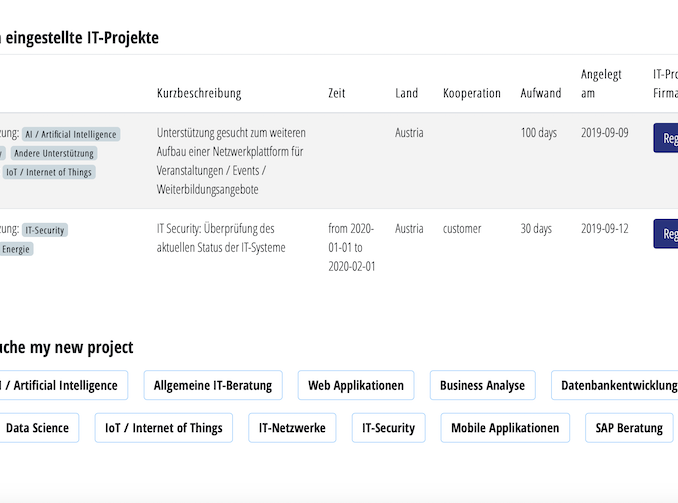Click the SAP Beratung filter button
Screen dimensions: 678x503
[628, 428]
